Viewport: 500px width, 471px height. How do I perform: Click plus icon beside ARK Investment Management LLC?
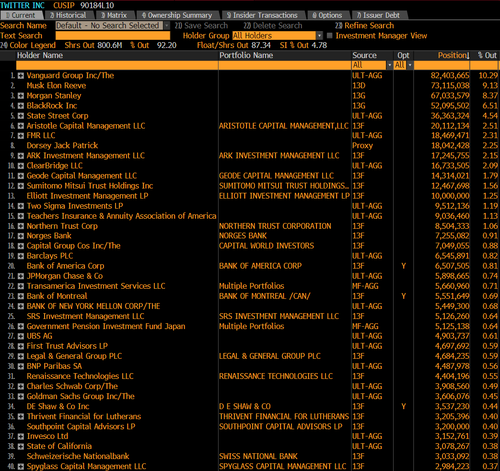pyautogui.click(x=21, y=156)
